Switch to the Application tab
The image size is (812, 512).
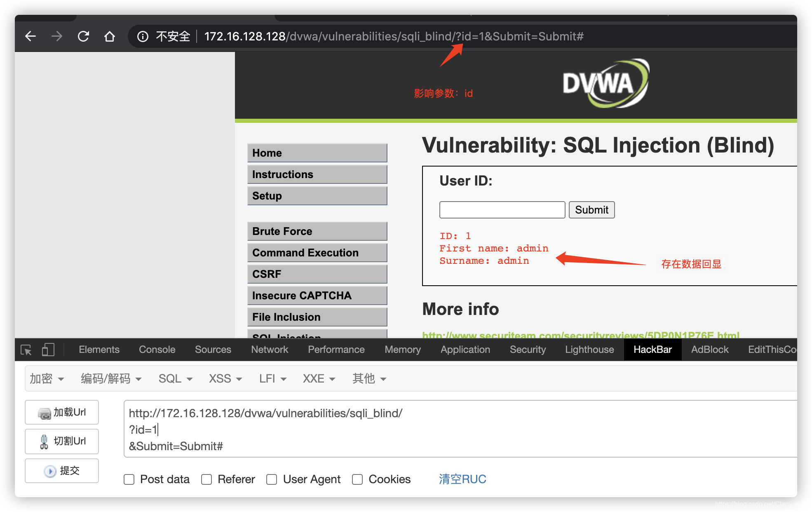[465, 350]
